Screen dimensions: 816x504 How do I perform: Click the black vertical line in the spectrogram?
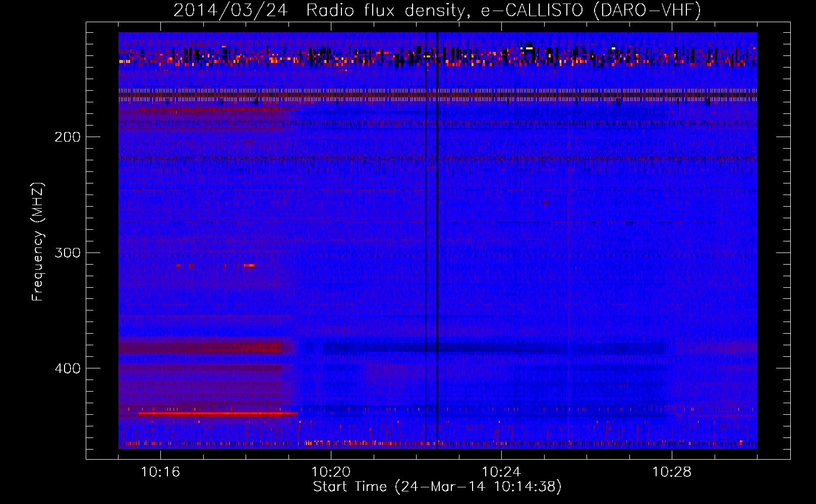437,240
